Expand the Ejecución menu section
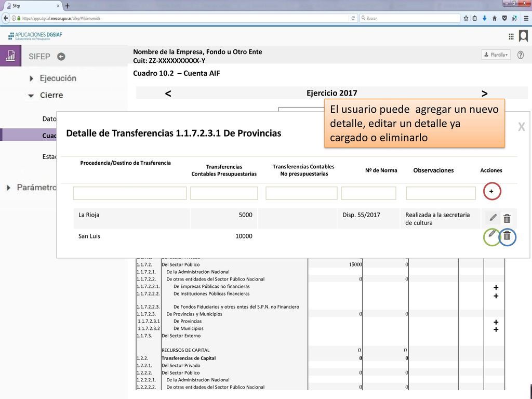This screenshot has height=399, width=532. tap(58, 78)
